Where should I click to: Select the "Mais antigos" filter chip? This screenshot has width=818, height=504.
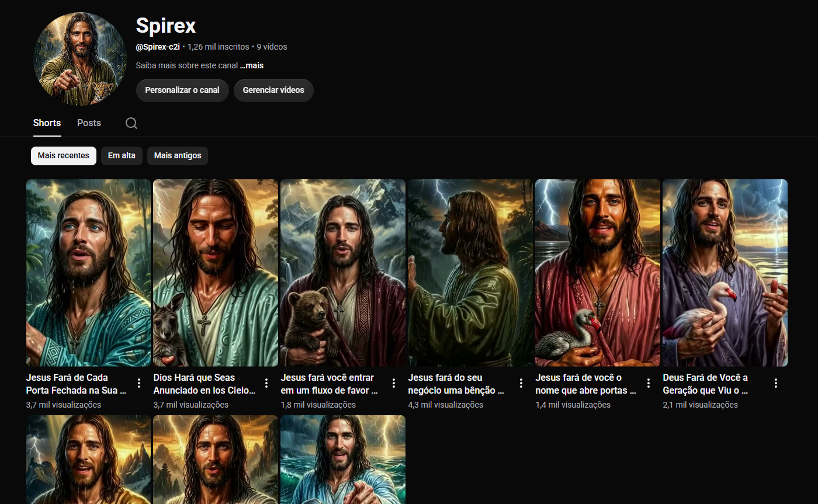[178, 156]
